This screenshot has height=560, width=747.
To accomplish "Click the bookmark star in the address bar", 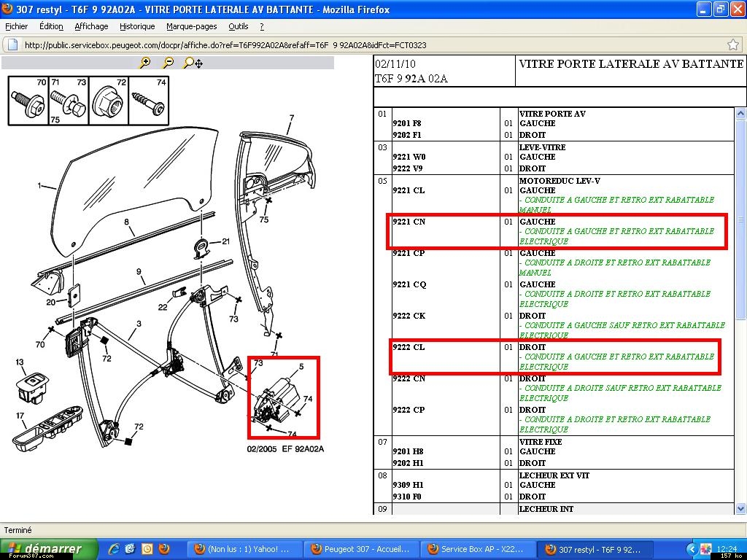I will tap(733, 44).
